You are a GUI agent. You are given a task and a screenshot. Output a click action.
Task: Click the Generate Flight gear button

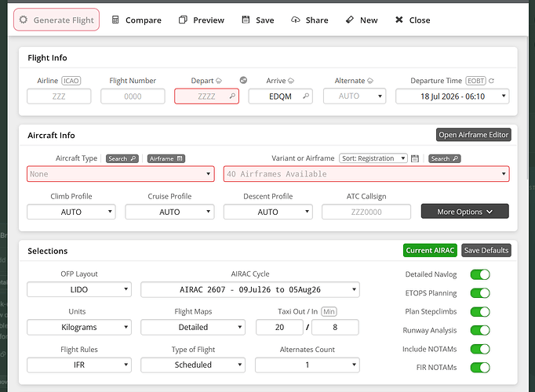click(56, 20)
